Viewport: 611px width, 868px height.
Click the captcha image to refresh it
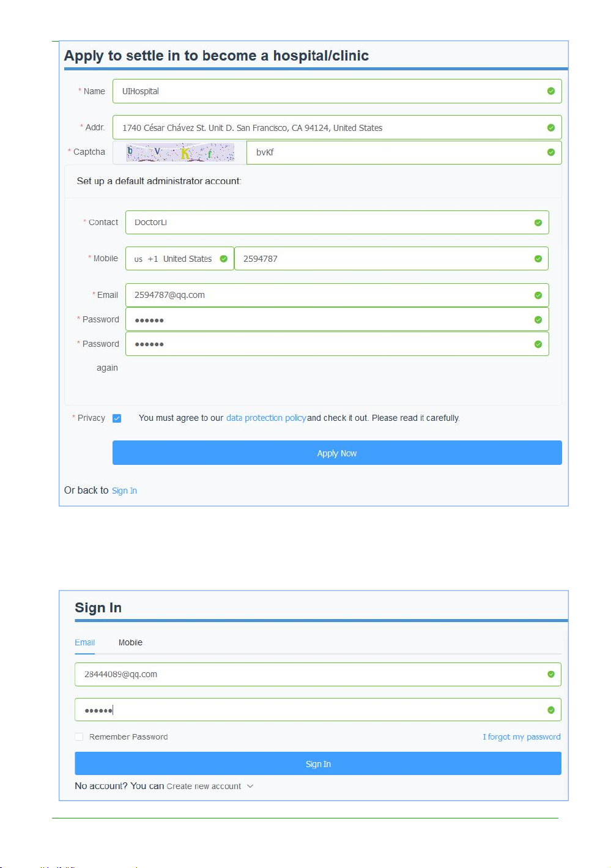180,152
